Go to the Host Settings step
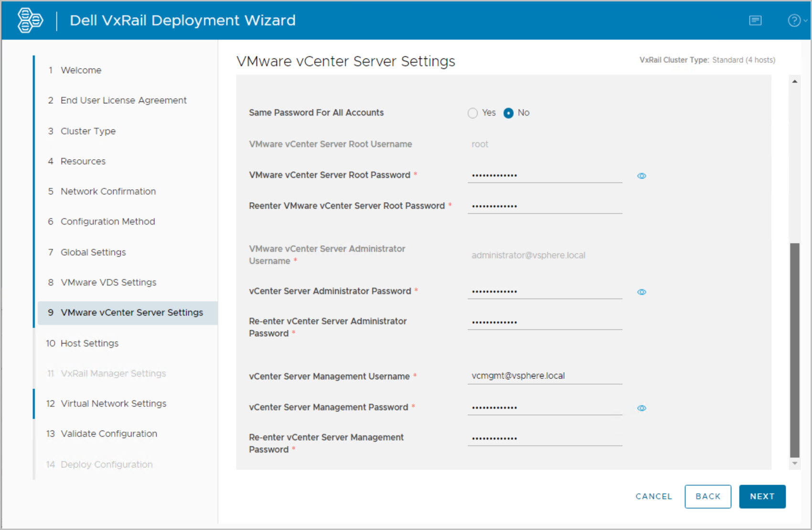The image size is (812, 530). click(89, 343)
